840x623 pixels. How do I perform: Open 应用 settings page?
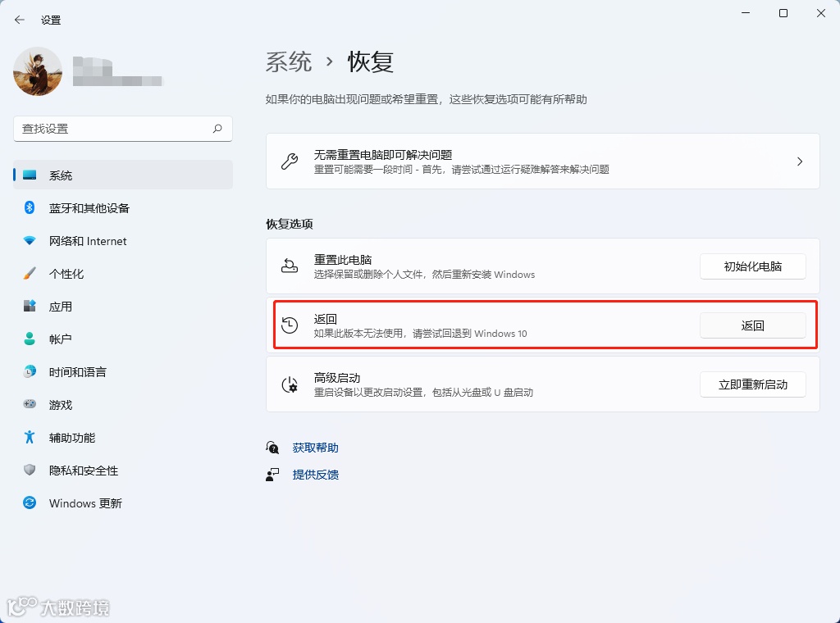coord(123,306)
